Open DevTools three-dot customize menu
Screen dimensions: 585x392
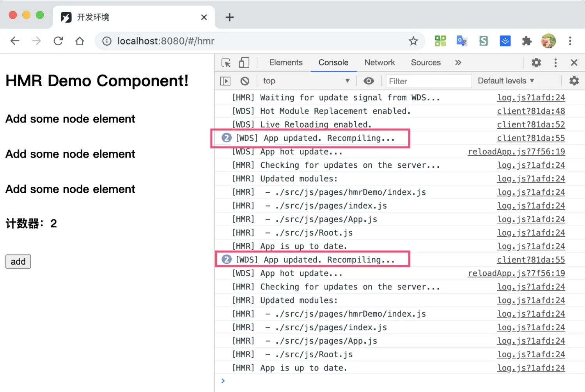click(x=555, y=63)
